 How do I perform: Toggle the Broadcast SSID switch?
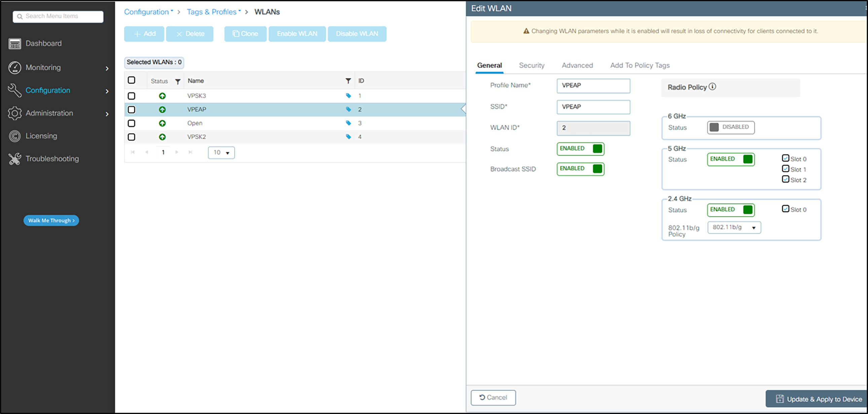[x=580, y=169]
